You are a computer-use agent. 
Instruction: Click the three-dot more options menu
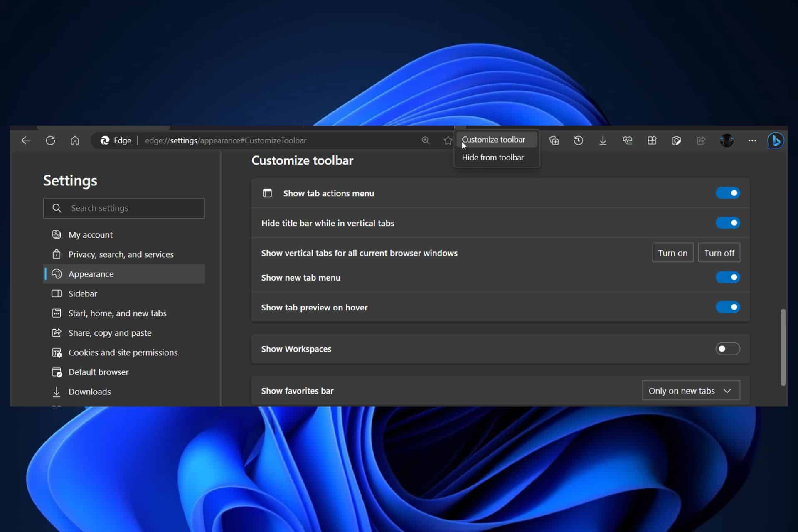752,140
